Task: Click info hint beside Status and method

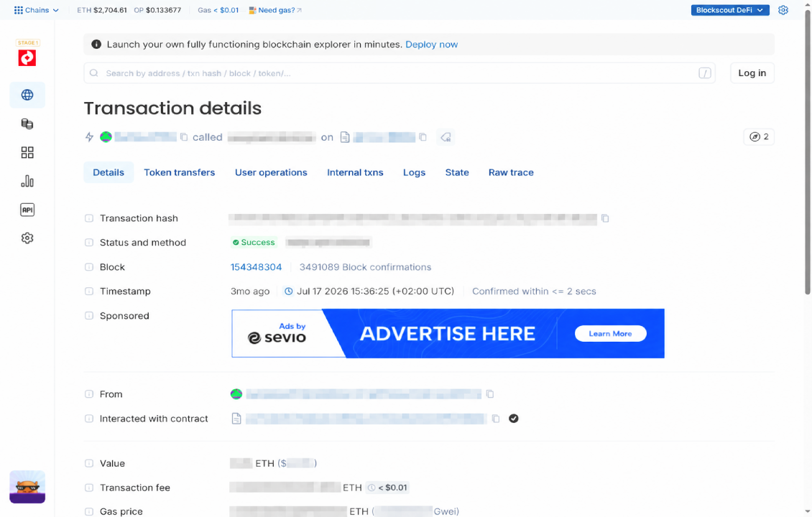Action: pyautogui.click(x=89, y=242)
